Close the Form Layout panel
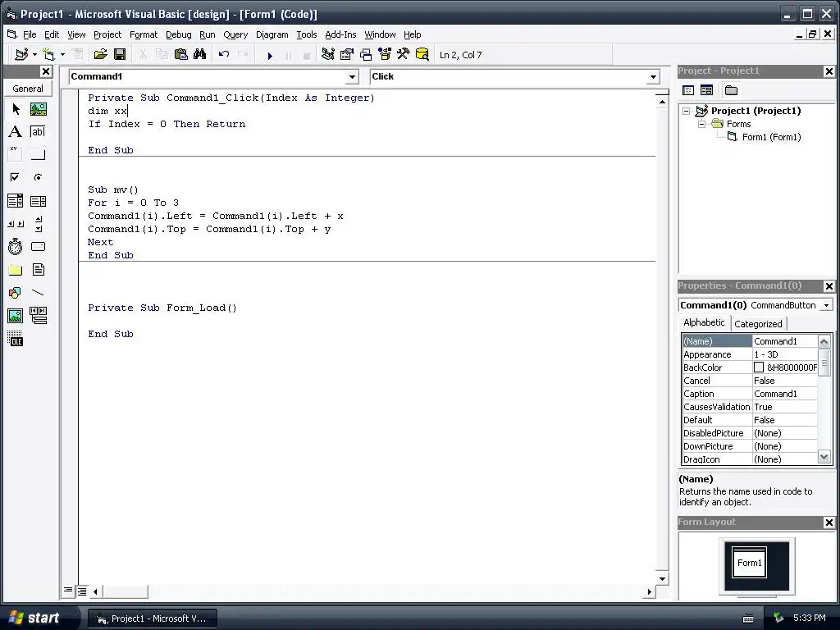 coord(829,523)
